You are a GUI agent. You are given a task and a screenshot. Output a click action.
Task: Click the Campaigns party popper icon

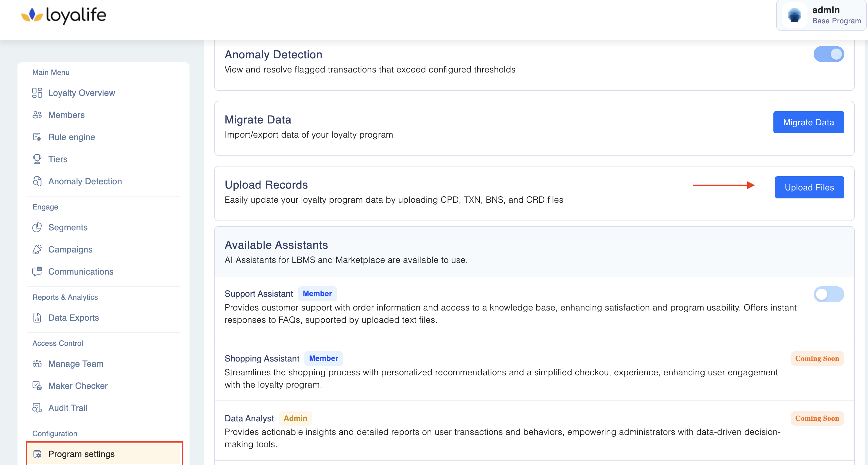[37, 249]
